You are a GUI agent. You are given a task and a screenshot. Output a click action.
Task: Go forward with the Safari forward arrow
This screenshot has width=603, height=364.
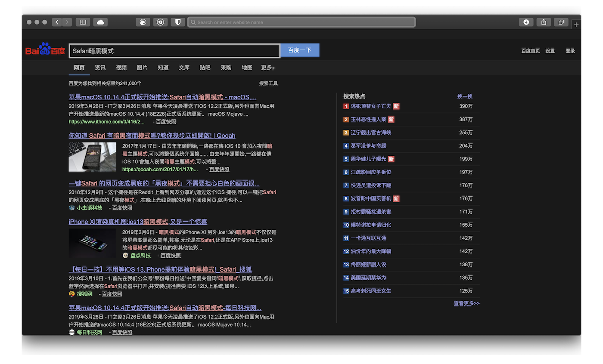[x=67, y=22]
